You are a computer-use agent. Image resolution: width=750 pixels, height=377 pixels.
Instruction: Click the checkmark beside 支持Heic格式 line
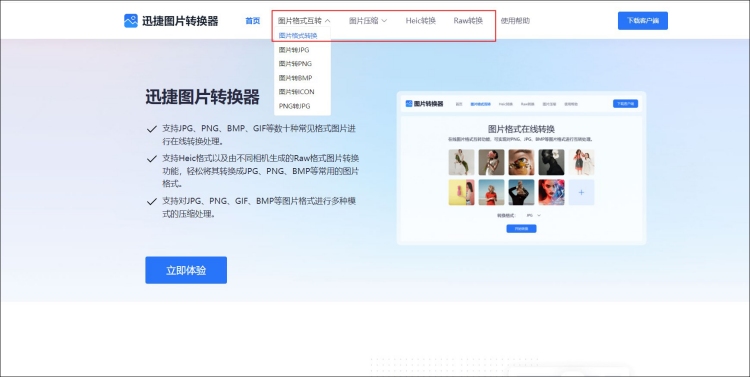click(x=152, y=159)
